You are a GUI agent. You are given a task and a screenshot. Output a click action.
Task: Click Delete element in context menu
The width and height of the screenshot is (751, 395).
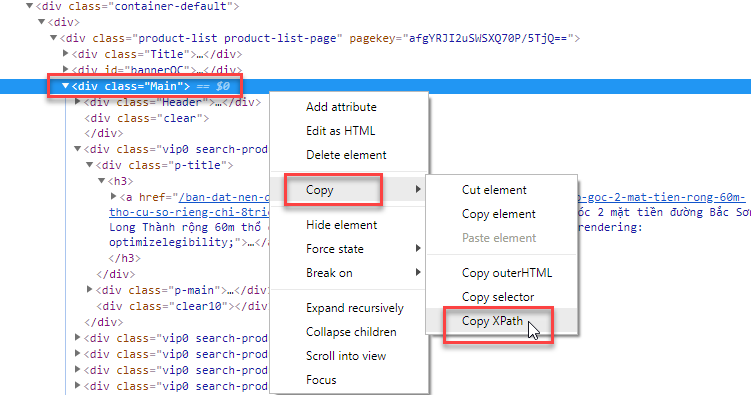point(346,155)
